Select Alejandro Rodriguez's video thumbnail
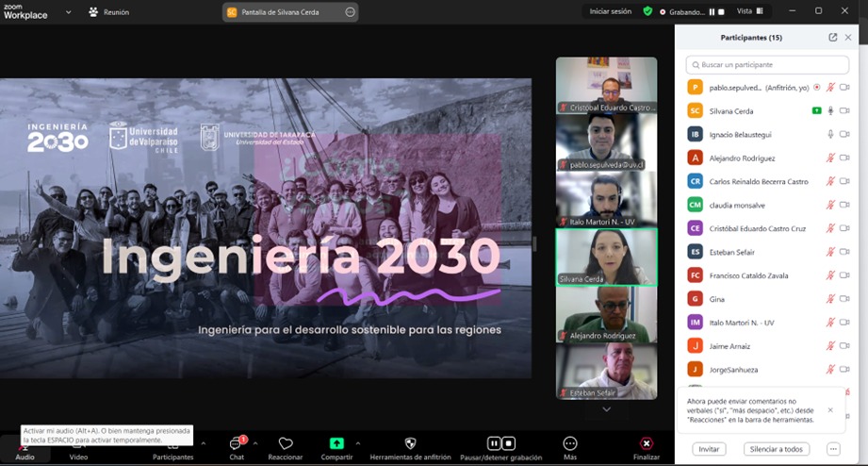The image size is (868, 466). click(x=607, y=314)
